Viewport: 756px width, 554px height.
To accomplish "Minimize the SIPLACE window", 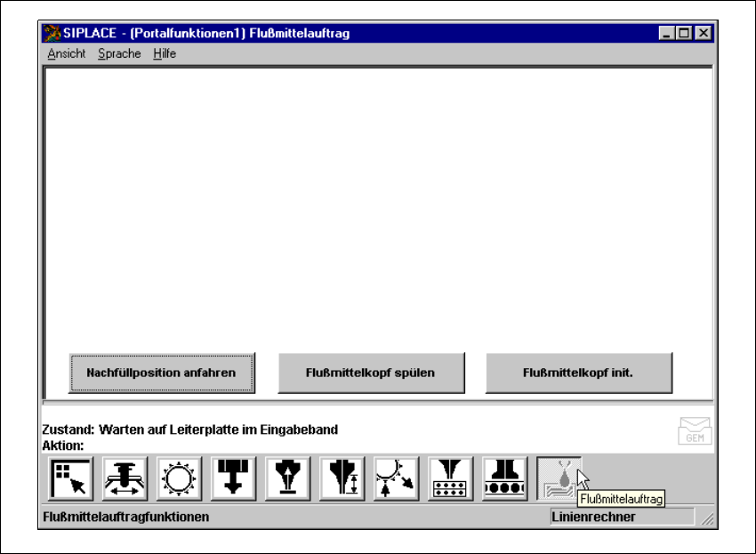I will coord(667,33).
